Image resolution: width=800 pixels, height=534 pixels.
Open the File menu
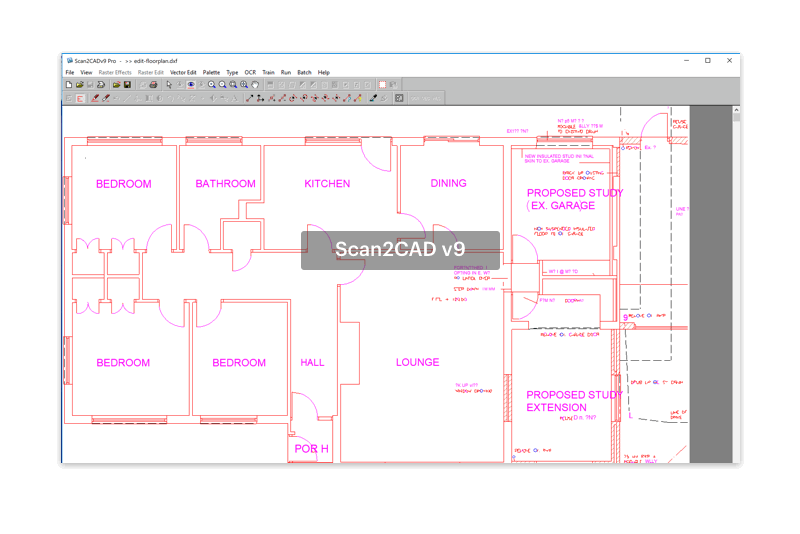pyautogui.click(x=70, y=72)
